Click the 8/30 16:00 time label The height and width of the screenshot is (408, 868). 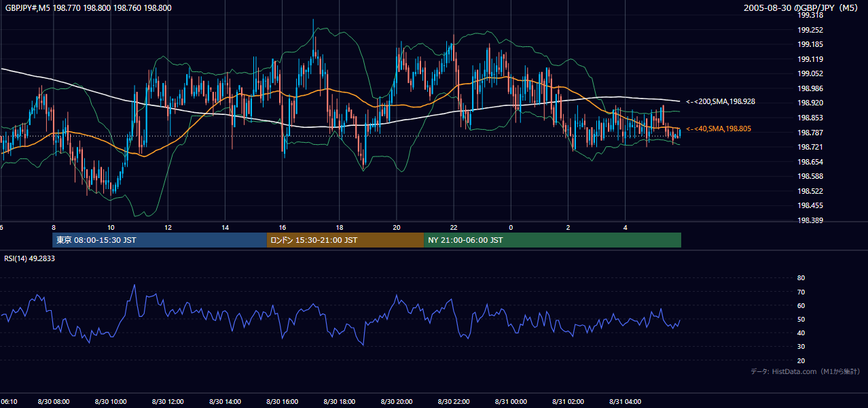(282, 402)
